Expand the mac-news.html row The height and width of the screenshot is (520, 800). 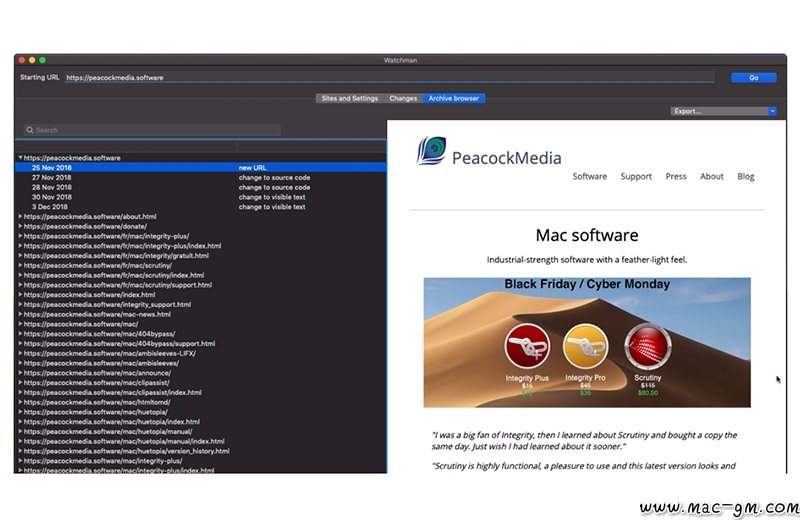pyautogui.click(x=20, y=314)
